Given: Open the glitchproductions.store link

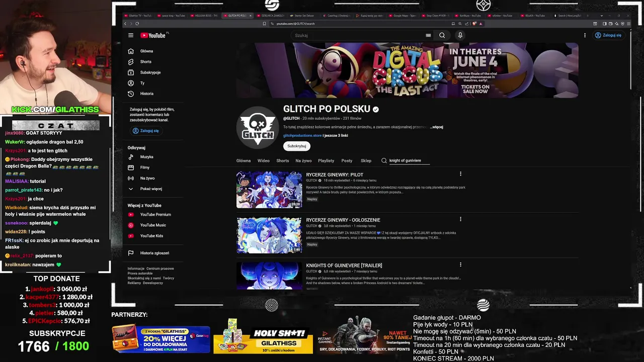Looking at the screenshot, I should (x=302, y=135).
